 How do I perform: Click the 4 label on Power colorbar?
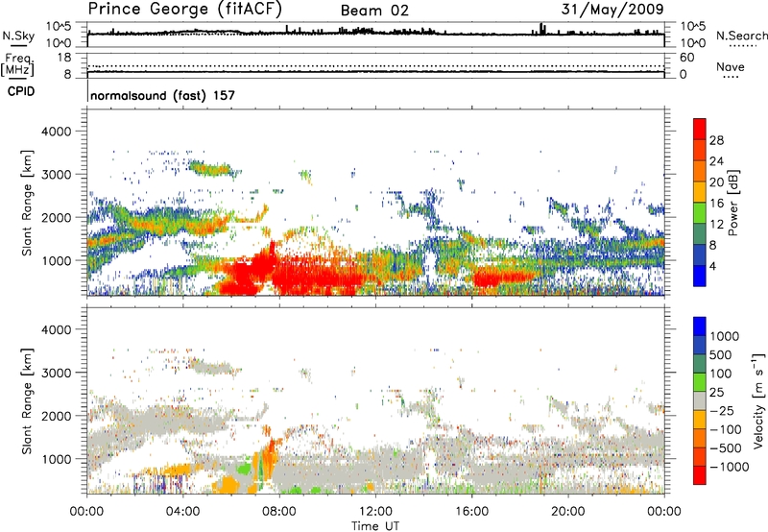pyautogui.click(x=713, y=266)
